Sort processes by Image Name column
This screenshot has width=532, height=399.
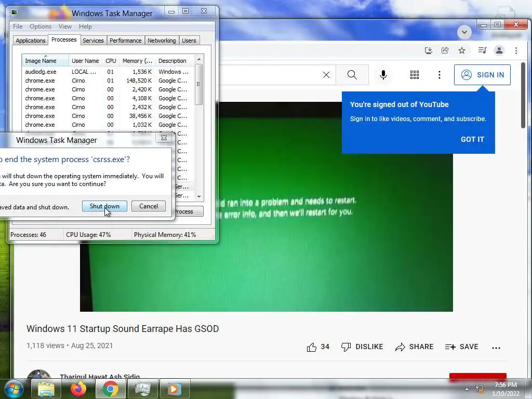pyautogui.click(x=45, y=61)
